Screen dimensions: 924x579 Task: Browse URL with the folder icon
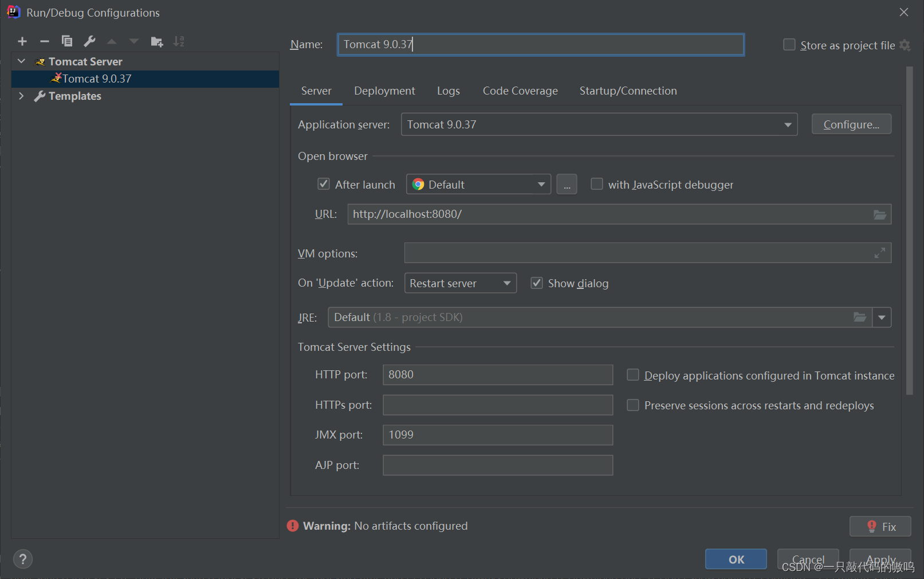880,214
